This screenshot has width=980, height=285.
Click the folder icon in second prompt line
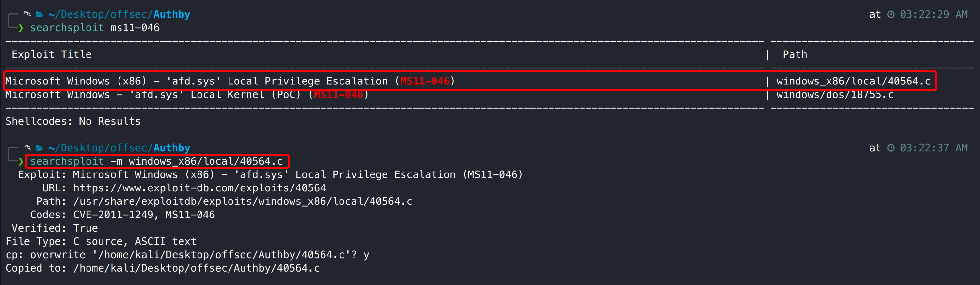click(x=39, y=148)
